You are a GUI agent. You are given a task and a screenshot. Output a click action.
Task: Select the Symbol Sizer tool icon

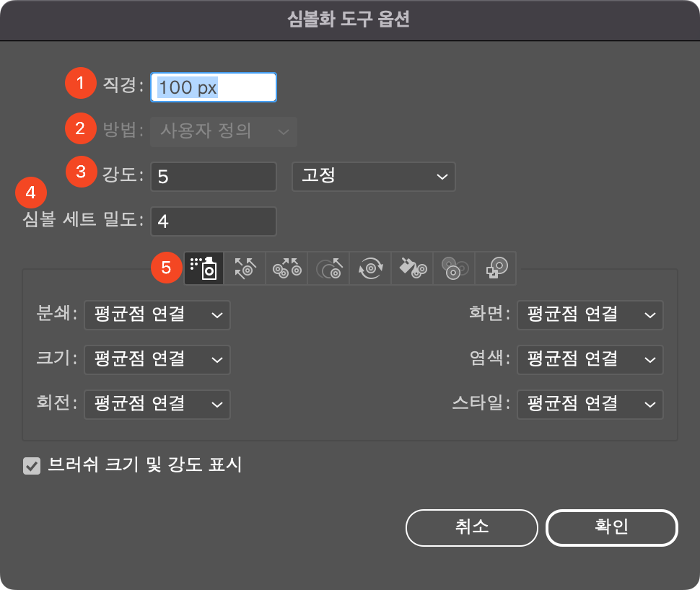click(x=328, y=268)
